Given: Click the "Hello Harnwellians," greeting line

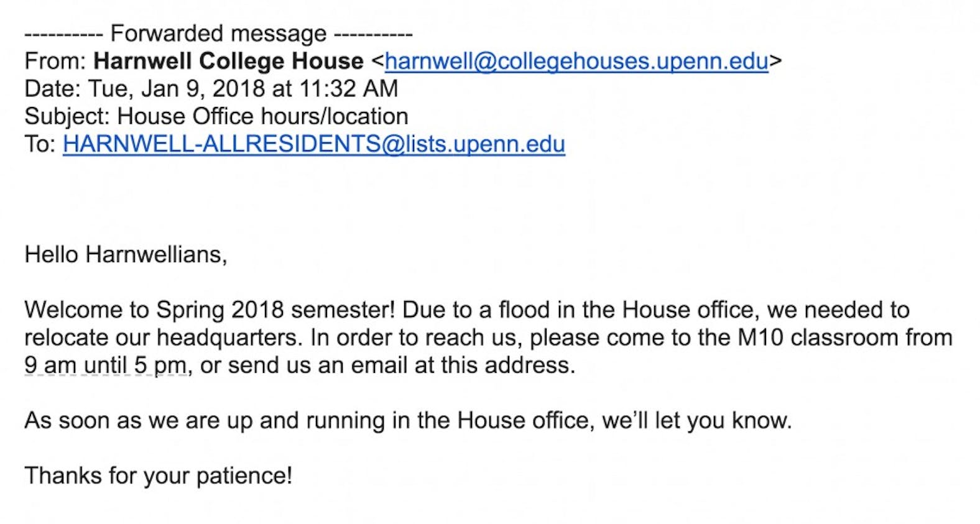Looking at the screenshot, I should pos(126,254).
